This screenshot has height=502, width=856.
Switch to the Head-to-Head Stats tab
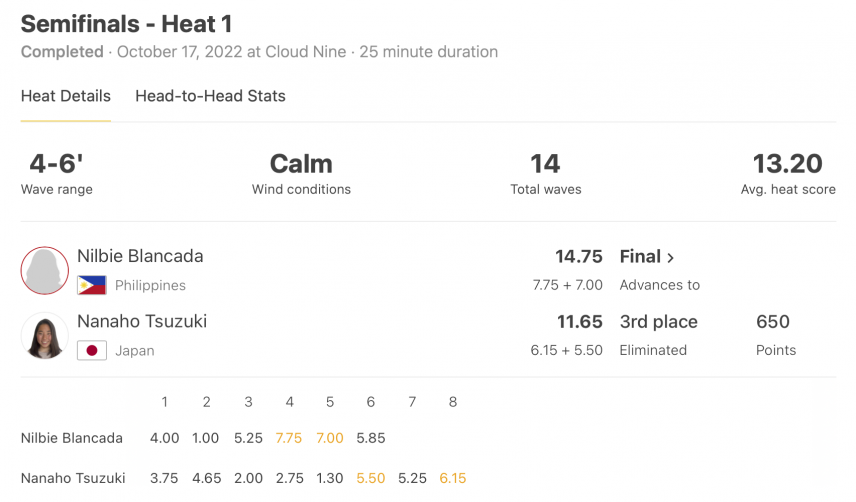tap(210, 96)
